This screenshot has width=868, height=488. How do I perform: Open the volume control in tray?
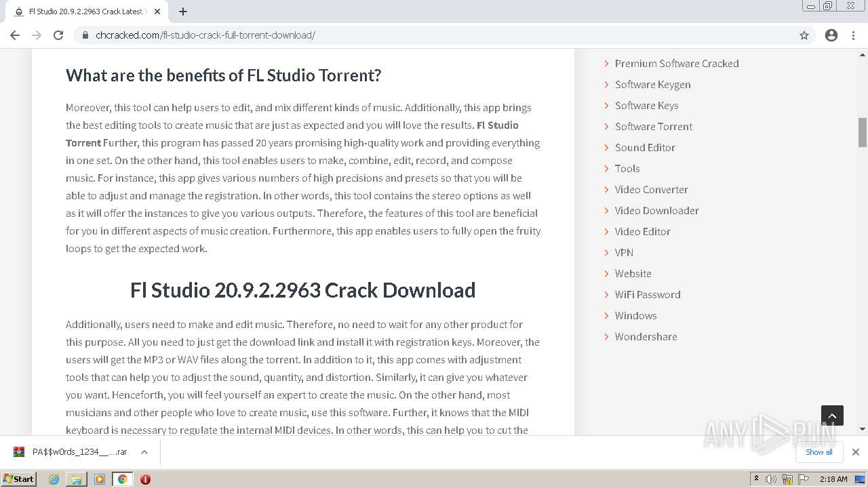(x=771, y=479)
